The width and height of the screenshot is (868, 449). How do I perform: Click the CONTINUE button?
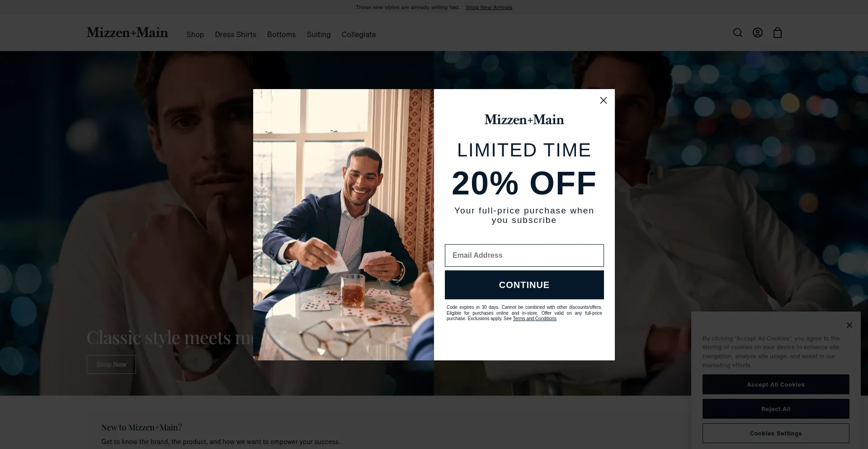[524, 285]
